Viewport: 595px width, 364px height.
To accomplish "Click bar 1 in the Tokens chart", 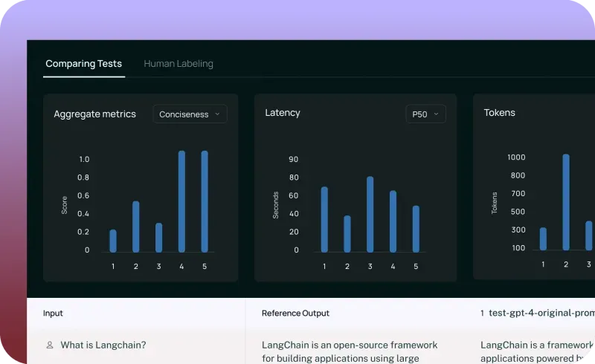I will (543, 239).
